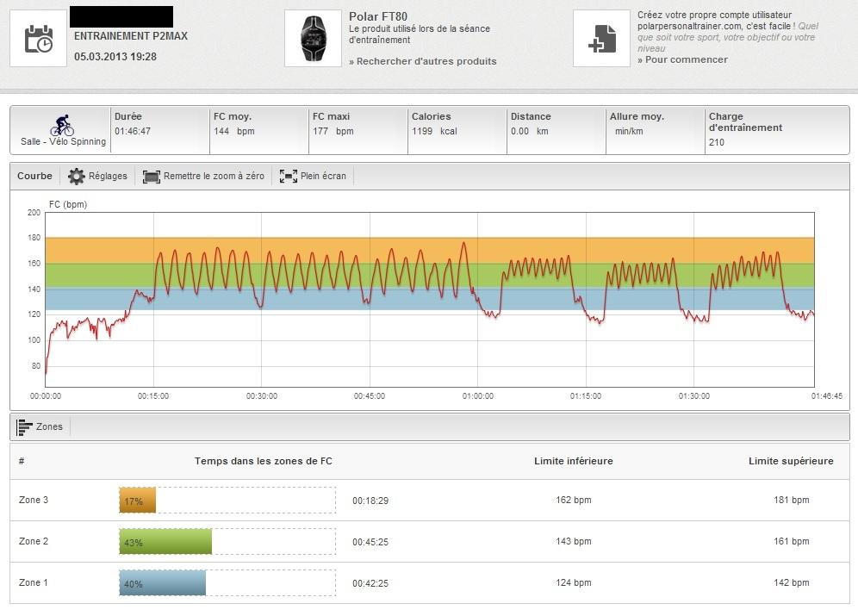Viewport: 858px width, 616px height.
Task: Click the Zone 1 row label
Action: [34, 583]
